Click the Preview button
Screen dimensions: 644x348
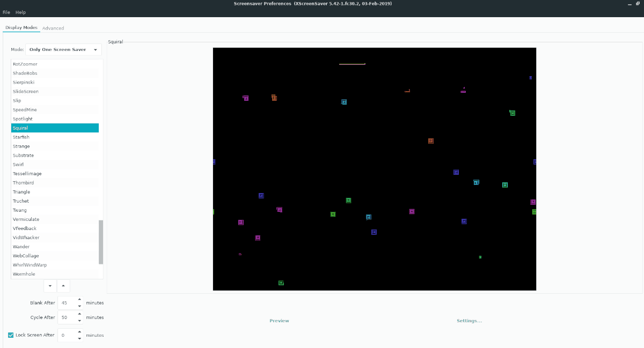tap(279, 321)
